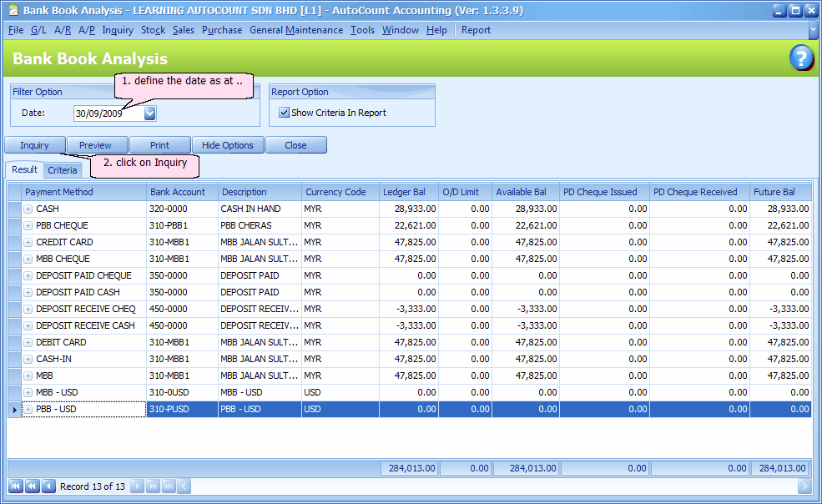Sort by Payment Method column header

pyautogui.click(x=84, y=192)
